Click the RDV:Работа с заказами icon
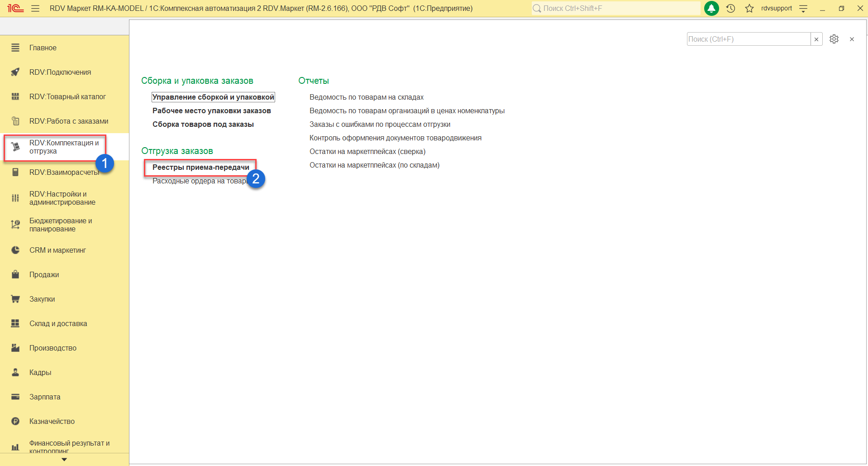 (15, 121)
